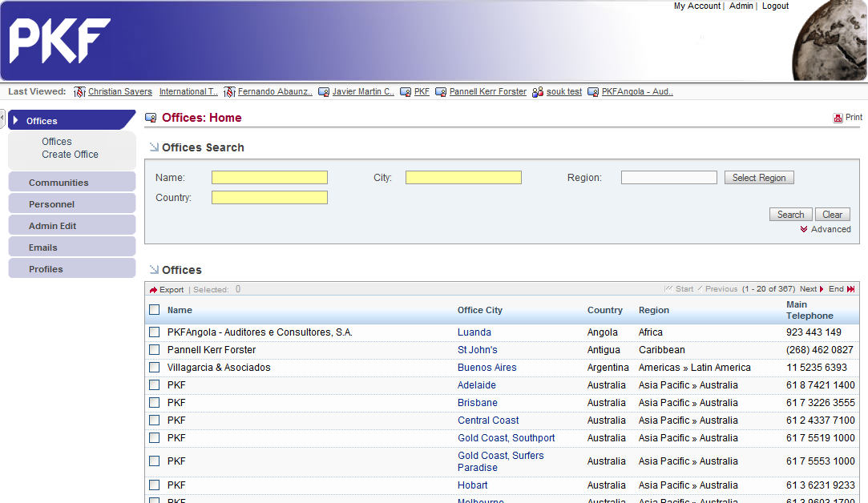Screen dimensions: 868x503
Task: Click the greyed Start page icon
Action: coord(668,289)
